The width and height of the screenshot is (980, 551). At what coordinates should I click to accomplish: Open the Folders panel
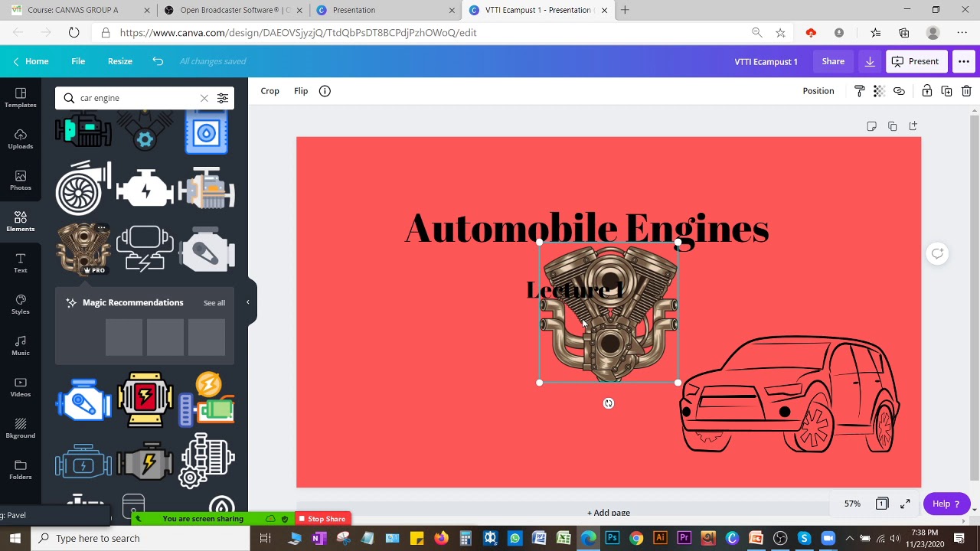(21, 469)
